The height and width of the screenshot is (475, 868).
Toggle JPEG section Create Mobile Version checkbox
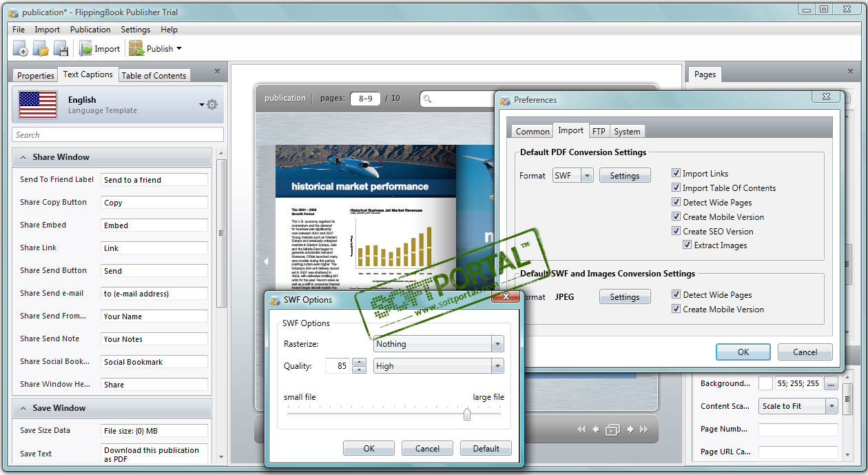(x=676, y=310)
